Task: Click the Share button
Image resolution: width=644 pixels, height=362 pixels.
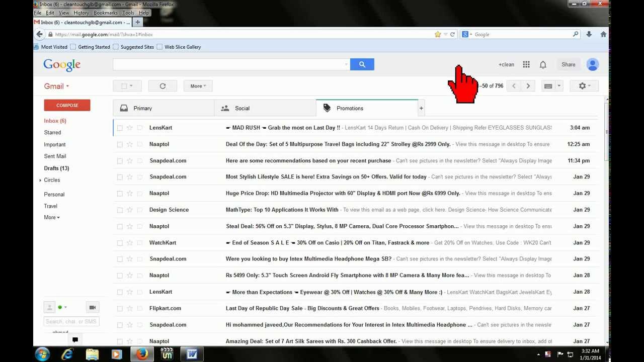Action: point(569,64)
